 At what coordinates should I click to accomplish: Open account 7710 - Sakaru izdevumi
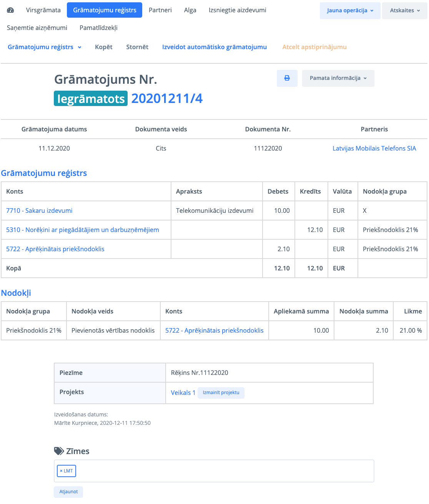coord(39,211)
